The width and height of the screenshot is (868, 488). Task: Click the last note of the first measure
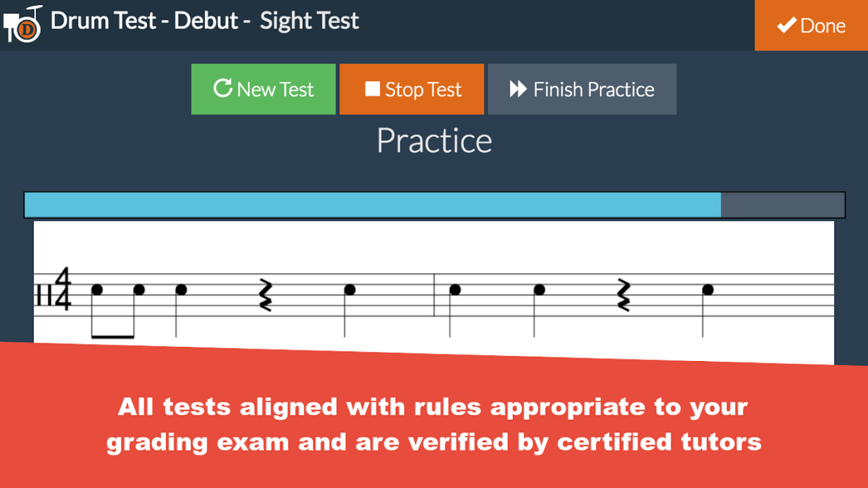pos(349,290)
